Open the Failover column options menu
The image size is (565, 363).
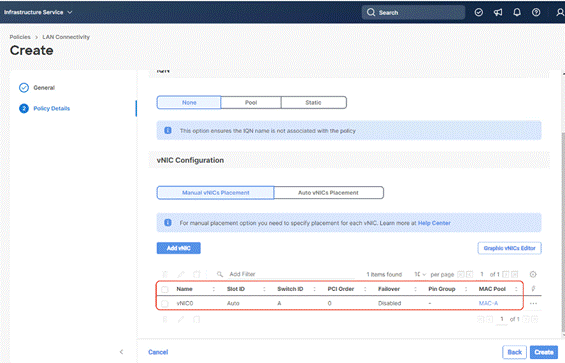tap(415, 289)
